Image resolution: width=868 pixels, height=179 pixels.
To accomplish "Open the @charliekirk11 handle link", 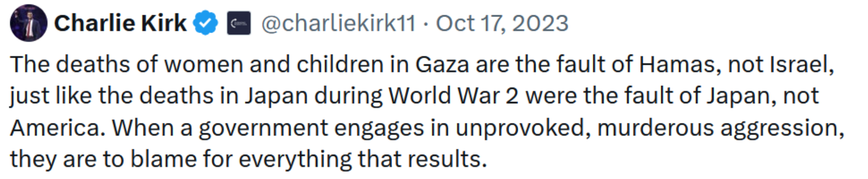I will [x=338, y=23].
